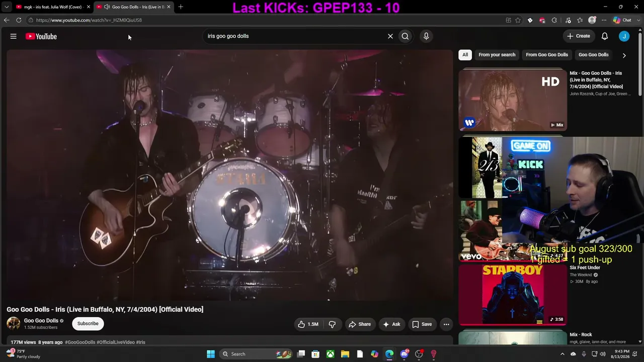Clear the YouTube search query with X
This screenshot has width=644, height=362.
tap(390, 36)
